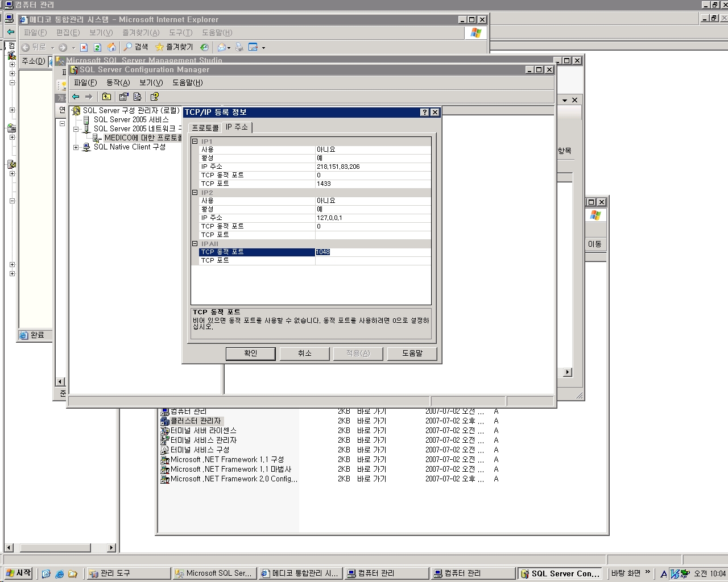Image resolution: width=728 pixels, height=582 pixels.
Task: Click Home icon in Internet Explorer toolbar
Action: pyautogui.click(x=111, y=47)
